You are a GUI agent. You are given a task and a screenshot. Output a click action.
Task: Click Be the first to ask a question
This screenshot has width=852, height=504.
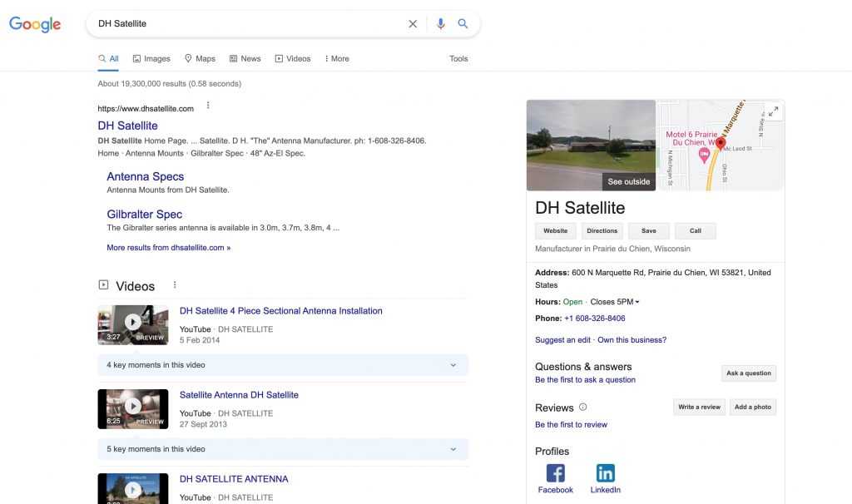pos(585,379)
